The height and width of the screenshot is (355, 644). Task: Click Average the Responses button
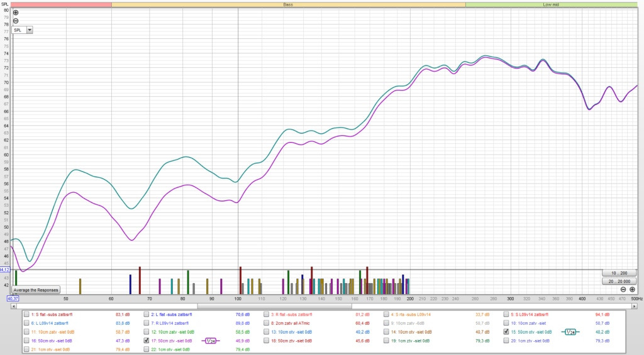pyautogui.click(x=36, y=290)
